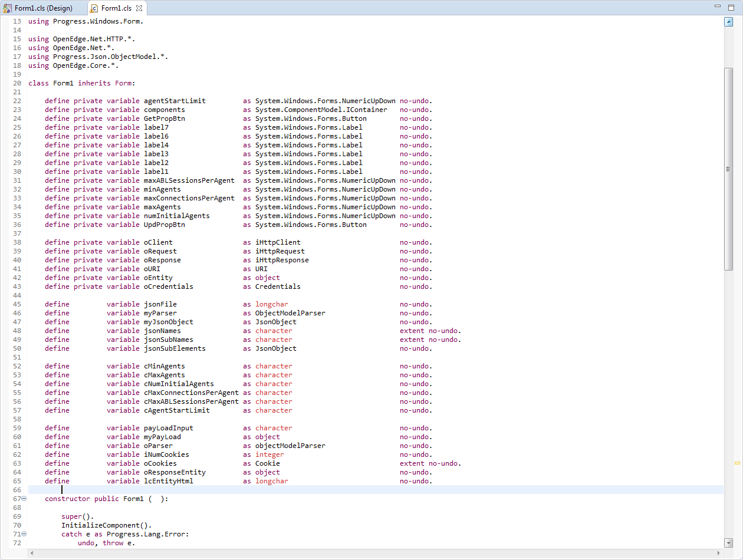Click the class file icon on Form1.cls tab
Image resolution: width=743 pixels, height=560 pixels.
click(x=94, y=8)
